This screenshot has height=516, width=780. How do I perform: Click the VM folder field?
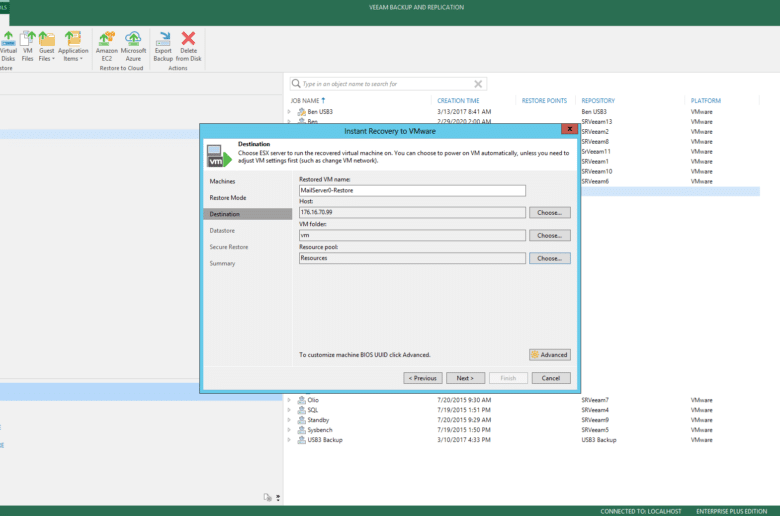coord(412,235)
